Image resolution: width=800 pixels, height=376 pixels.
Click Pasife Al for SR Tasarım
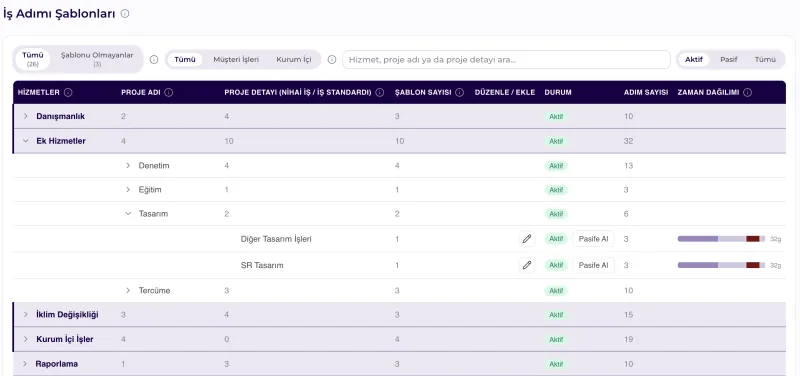[593, 265]
